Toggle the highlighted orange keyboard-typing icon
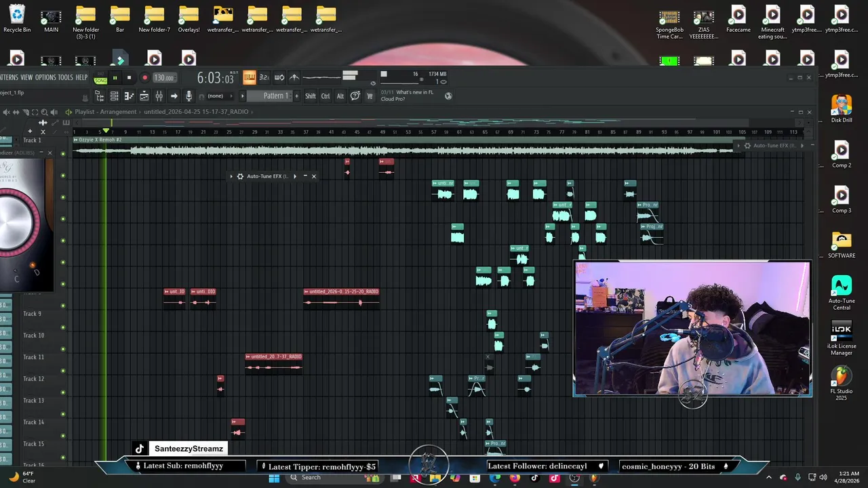Screen dimensions: 868x488 tap(249, 77)
